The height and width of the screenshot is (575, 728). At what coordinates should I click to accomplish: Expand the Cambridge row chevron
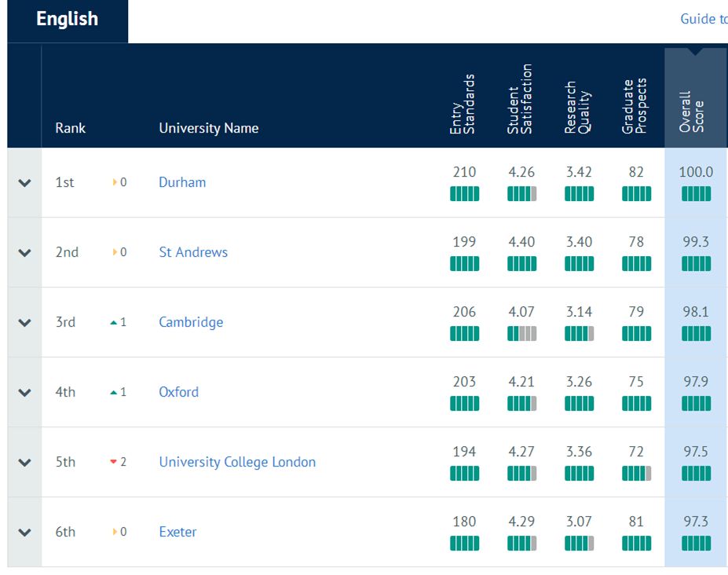pyautogui.click(x=24, y=323)
